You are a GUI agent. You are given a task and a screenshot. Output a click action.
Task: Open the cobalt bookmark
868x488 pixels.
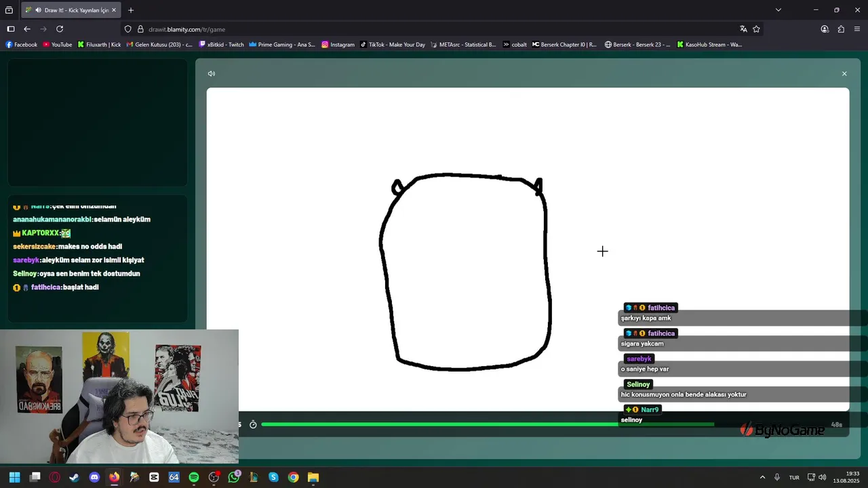point(515,45)
